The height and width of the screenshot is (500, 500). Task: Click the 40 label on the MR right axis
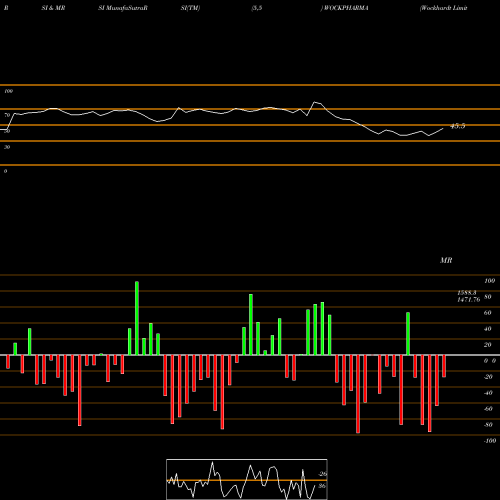(x=488, y=329)
